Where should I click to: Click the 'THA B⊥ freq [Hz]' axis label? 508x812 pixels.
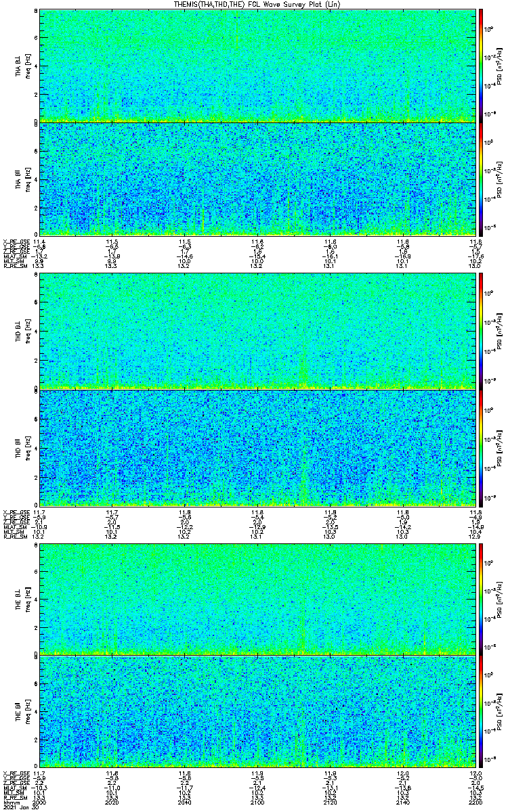click(x=23, y=66)
